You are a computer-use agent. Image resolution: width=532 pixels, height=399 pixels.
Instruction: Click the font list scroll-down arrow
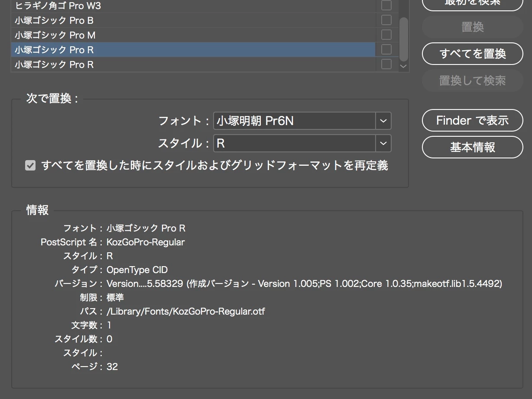pos(404,66)
